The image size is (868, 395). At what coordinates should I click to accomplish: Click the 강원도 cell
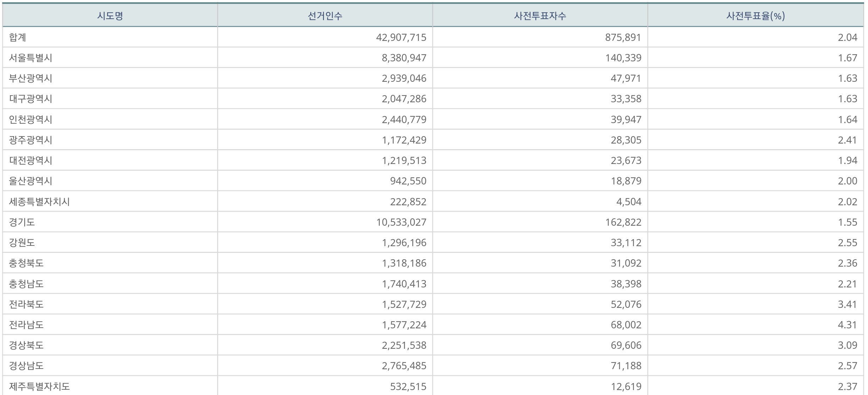(x=22, y=242)
